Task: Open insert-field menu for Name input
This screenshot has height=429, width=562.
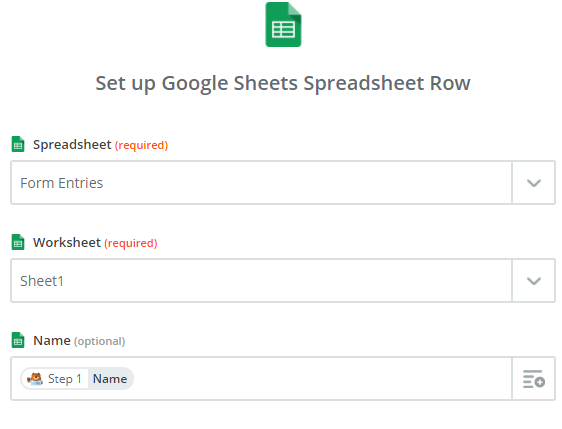Action: [534, 379]
